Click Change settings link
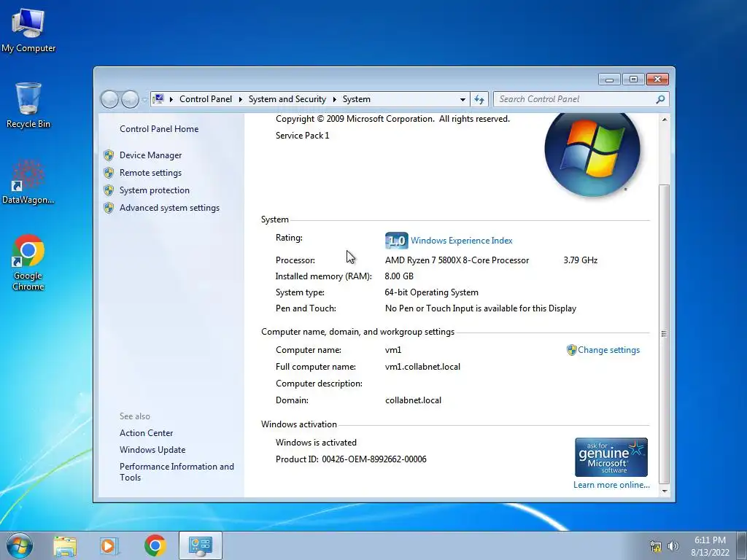Screen dimensions: 747x560 pos(609,350)
